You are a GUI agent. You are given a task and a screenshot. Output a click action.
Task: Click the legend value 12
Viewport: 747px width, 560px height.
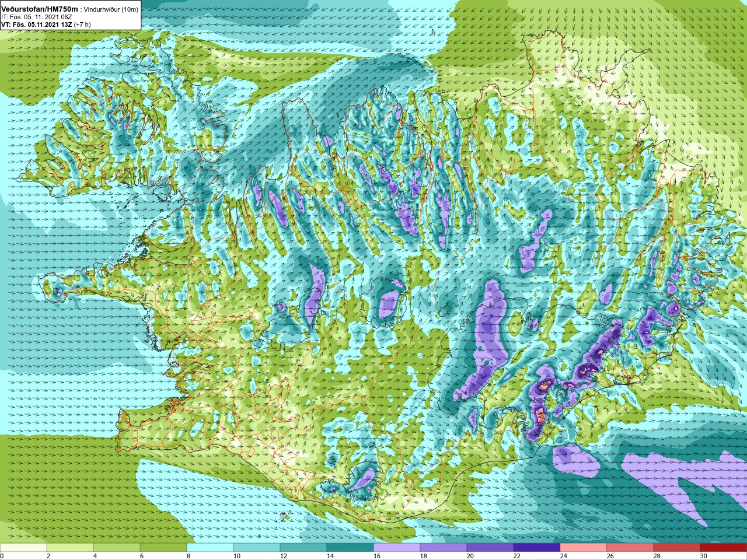point(283,556)
